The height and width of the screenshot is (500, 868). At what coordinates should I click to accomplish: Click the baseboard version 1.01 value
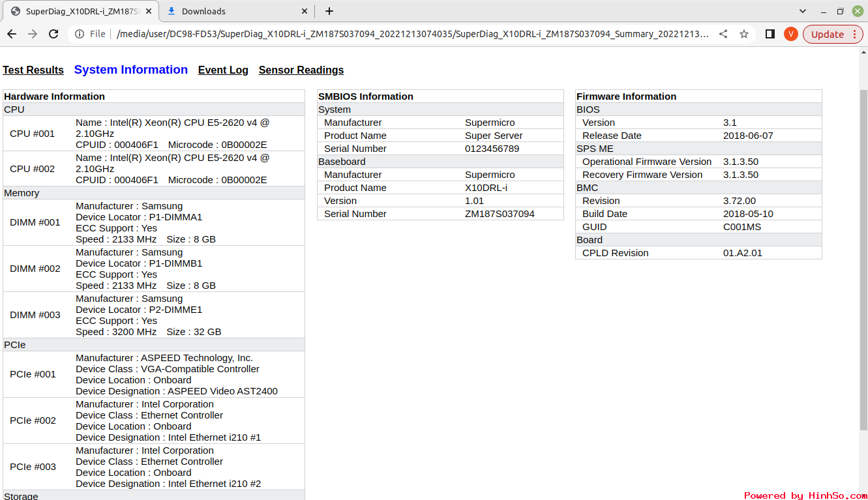click(474, 201)
